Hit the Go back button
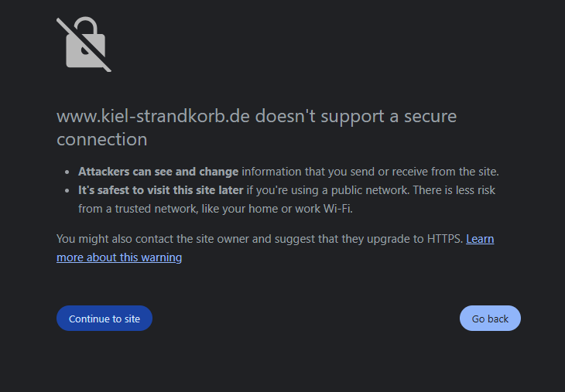 (490, 319)
